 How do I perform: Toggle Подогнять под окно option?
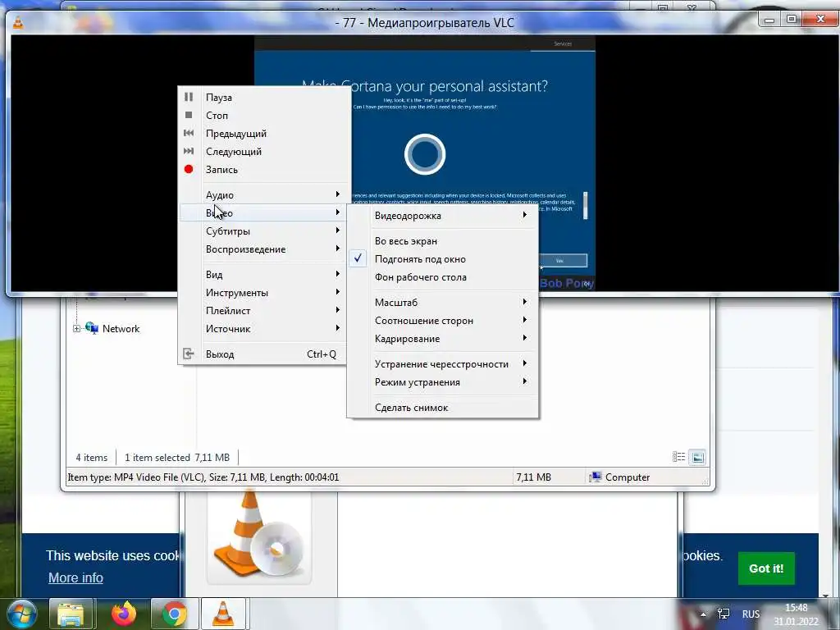tap(443, 258)
